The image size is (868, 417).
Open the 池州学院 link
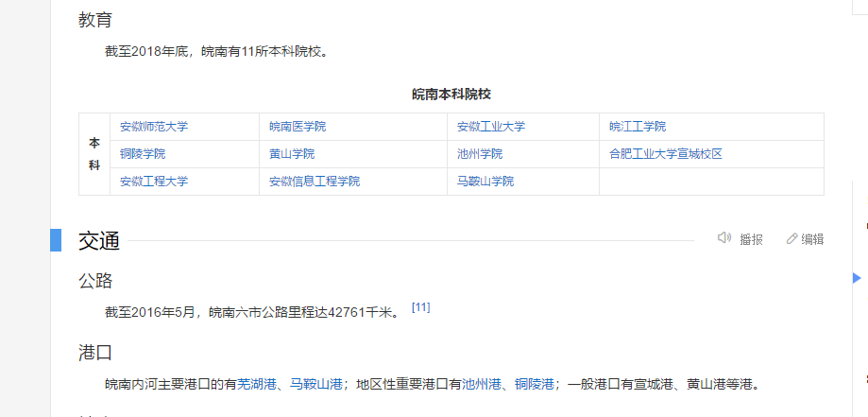[x=480, y=153]
